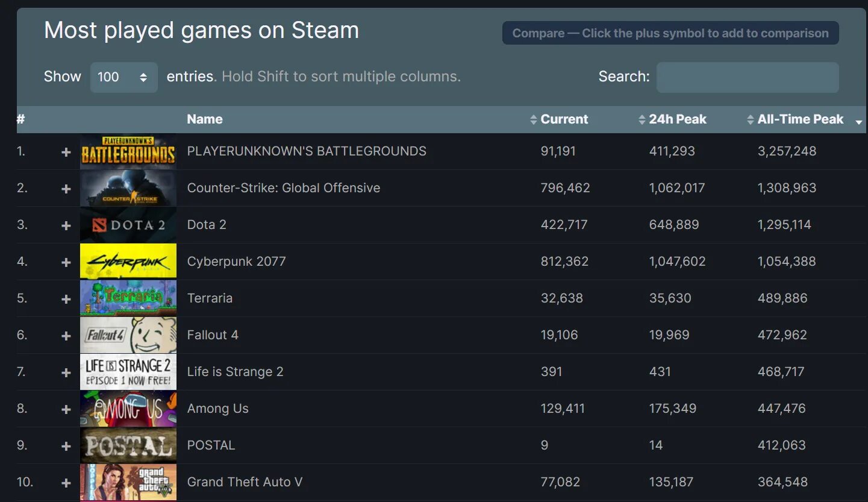Select all-time peak value 489,886
Screen dimensions: 868x502
point(782,298)
